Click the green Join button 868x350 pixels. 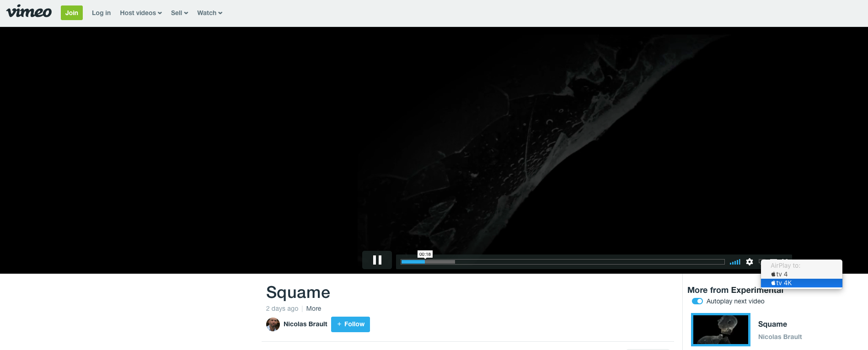click(x=72, y=13)
